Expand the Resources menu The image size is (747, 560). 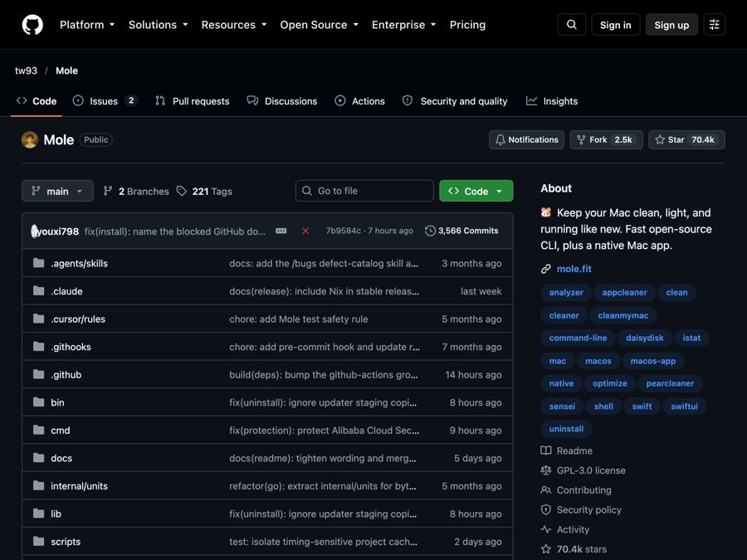(x=234, y=25)
